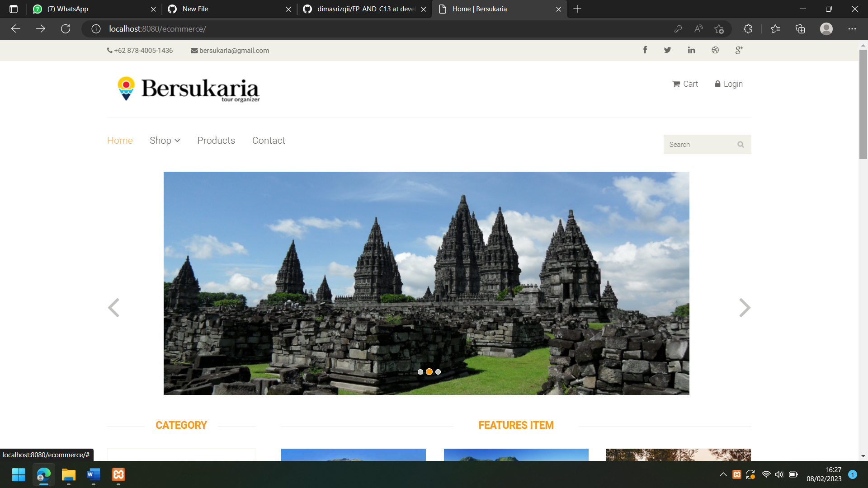Screen dimensions: 868x488
Task: Launch XAMPP from the taskbar
Action: click(x=118, y=475)
